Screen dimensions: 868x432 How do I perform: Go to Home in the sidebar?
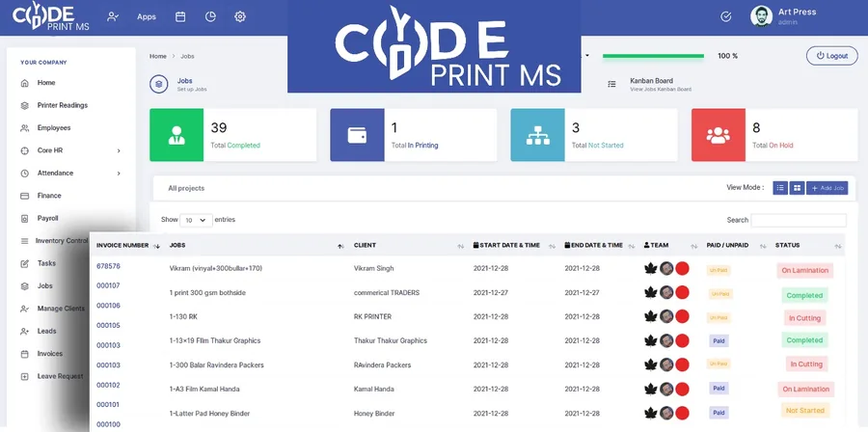tap(46, 82)
